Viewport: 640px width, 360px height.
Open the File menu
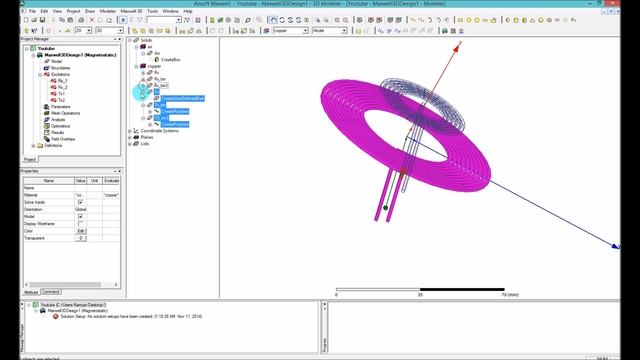(x=32, y=11)
